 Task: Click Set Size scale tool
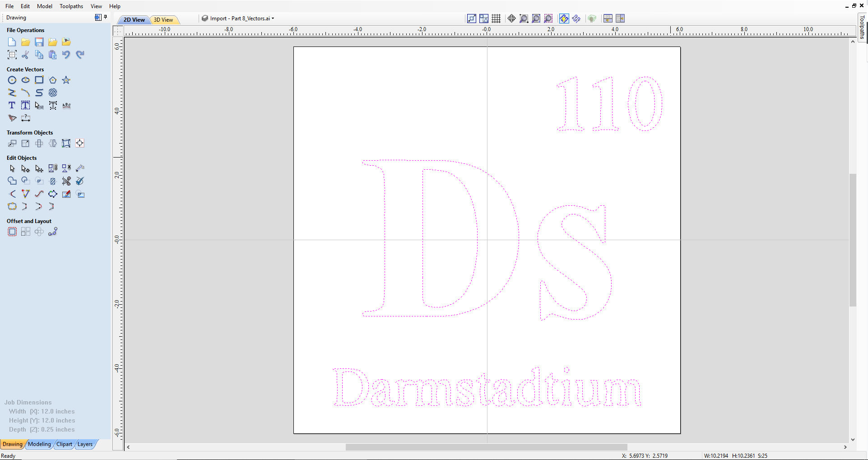(26, 143)
